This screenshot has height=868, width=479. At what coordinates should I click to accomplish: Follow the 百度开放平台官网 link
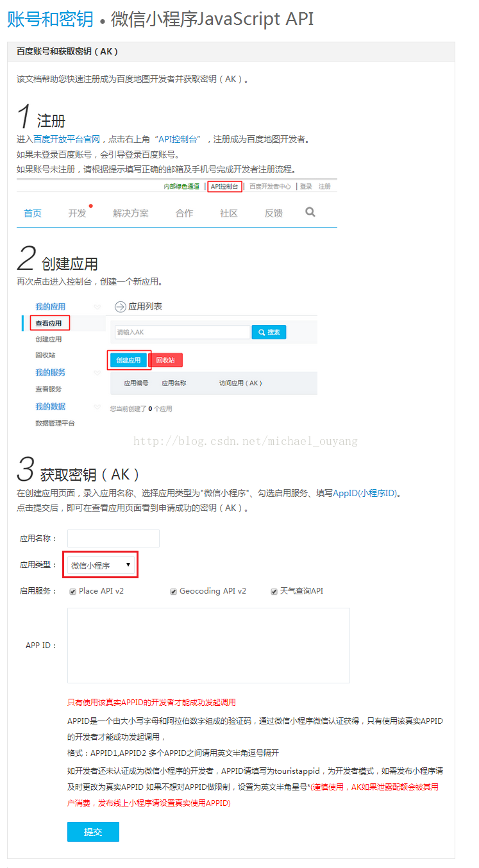click(x=67, y=139)
